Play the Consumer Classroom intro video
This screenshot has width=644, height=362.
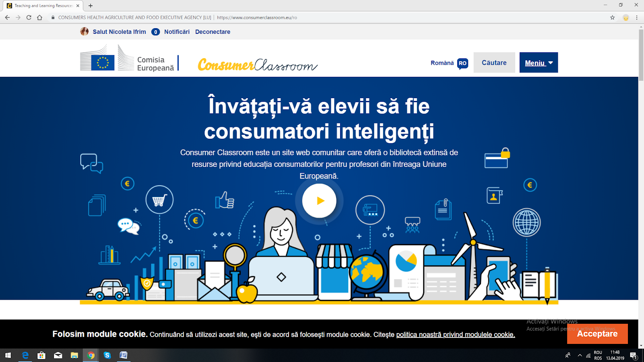(x=319, y=201)
